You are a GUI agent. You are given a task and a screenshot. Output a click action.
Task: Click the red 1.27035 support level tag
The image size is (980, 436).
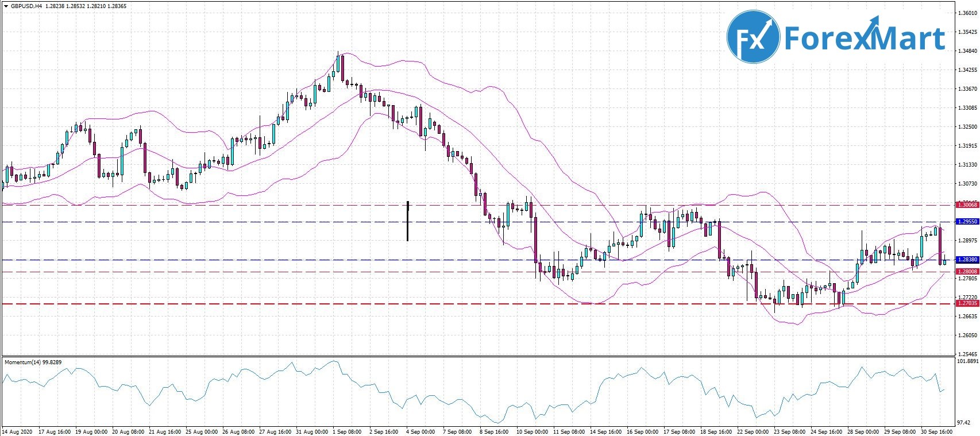click(966, 303)
